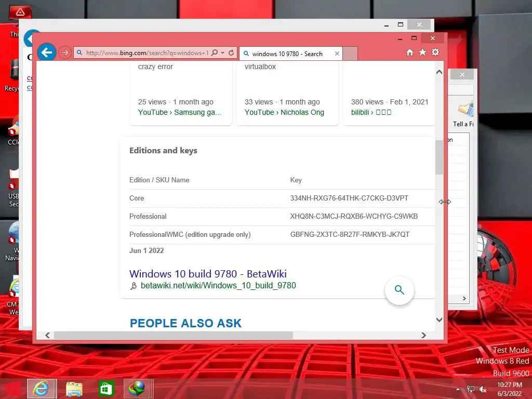Screen dimensions: 532x399
Task: Close the small right-side background window
Action: click(x=462, y=75)
